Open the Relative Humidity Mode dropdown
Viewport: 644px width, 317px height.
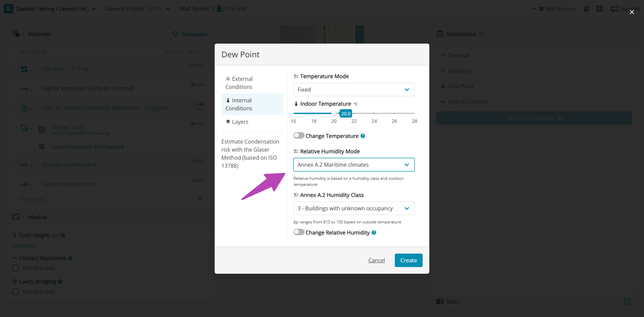click(x=354, y=165)
